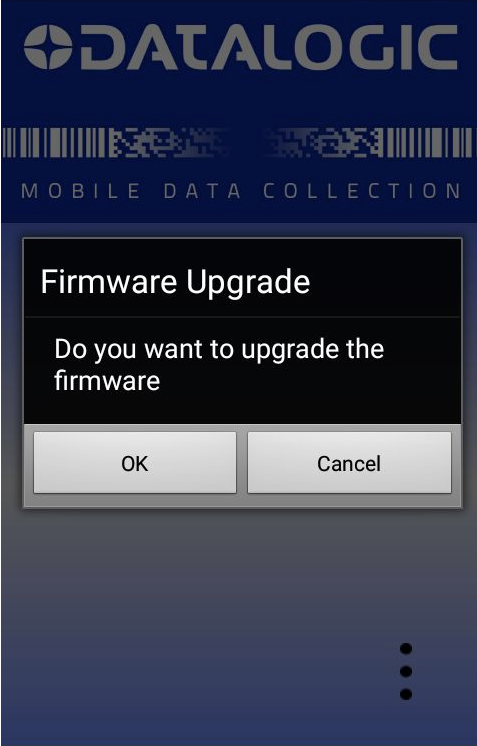477x746 pixels.
Task: Tap the left linear barcode graphic
Action: (55, 142)
